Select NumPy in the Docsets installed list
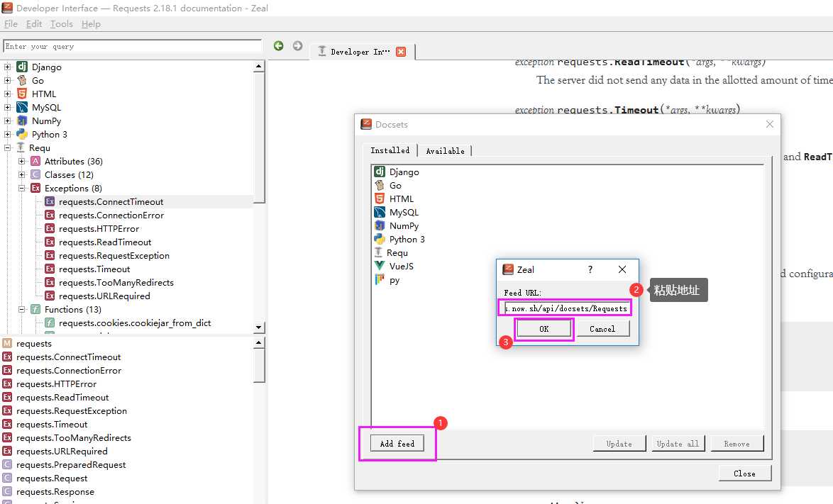 tap(397, 225)
